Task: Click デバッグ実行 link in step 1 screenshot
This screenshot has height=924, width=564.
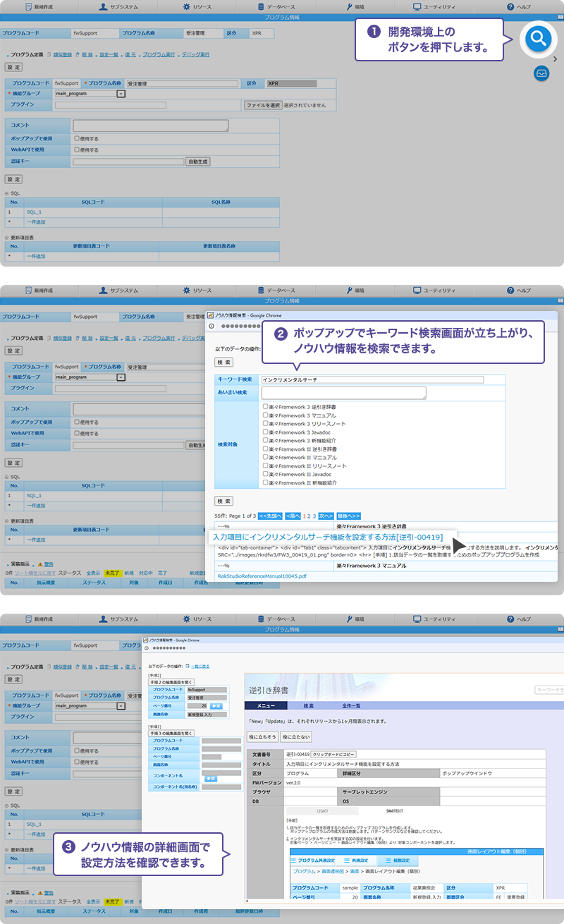Action: point(195,54)
